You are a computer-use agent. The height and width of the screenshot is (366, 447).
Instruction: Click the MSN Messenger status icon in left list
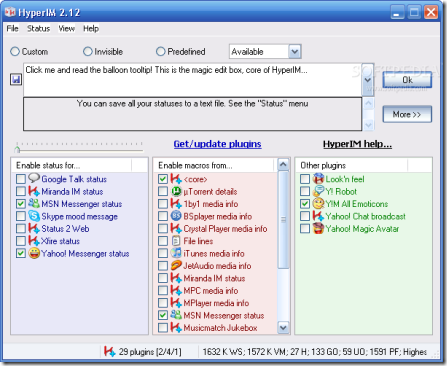(34, 203)
